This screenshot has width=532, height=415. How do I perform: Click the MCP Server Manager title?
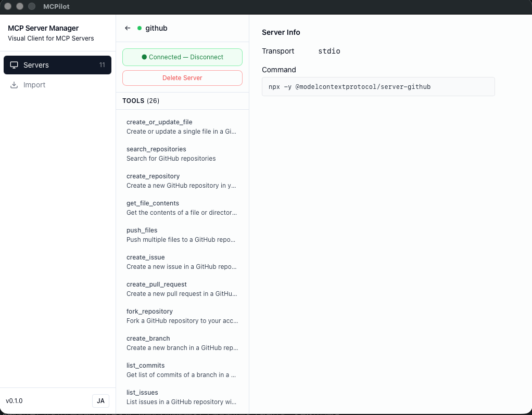(x=43, y=28)
